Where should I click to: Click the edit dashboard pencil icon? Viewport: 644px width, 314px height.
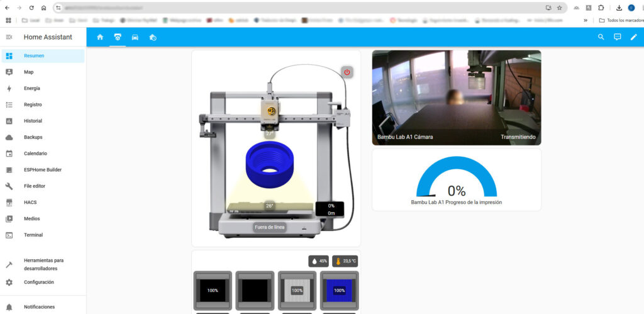(x=634, y=37)
